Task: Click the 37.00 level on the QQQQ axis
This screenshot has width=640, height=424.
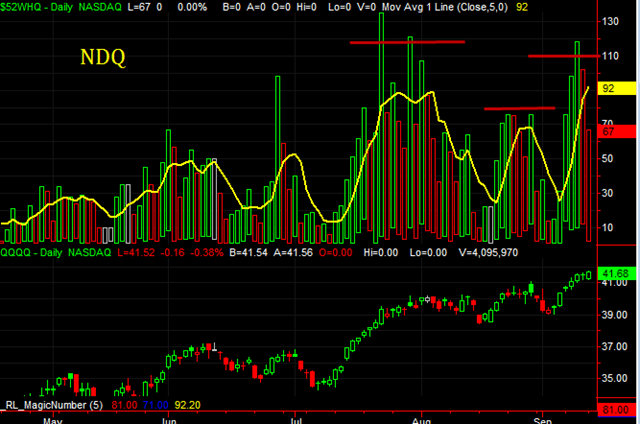Action: tap(614, 347)
